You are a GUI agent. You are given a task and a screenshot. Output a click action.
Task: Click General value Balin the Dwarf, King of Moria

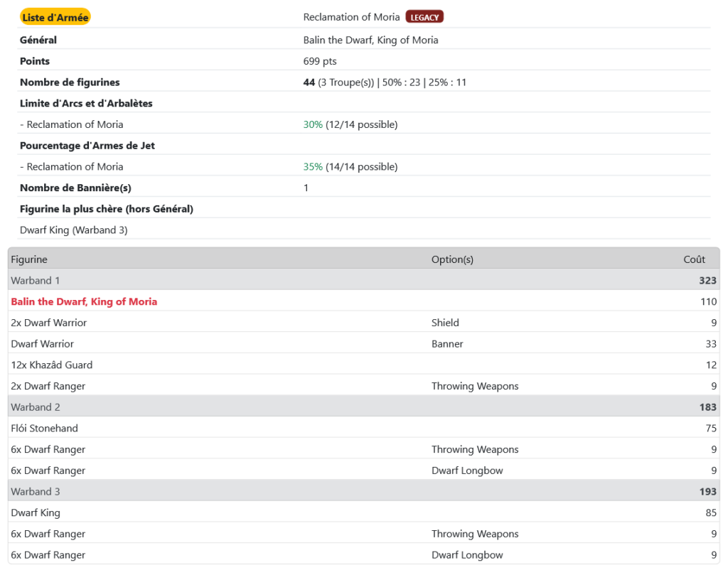(x=370, y=40)
